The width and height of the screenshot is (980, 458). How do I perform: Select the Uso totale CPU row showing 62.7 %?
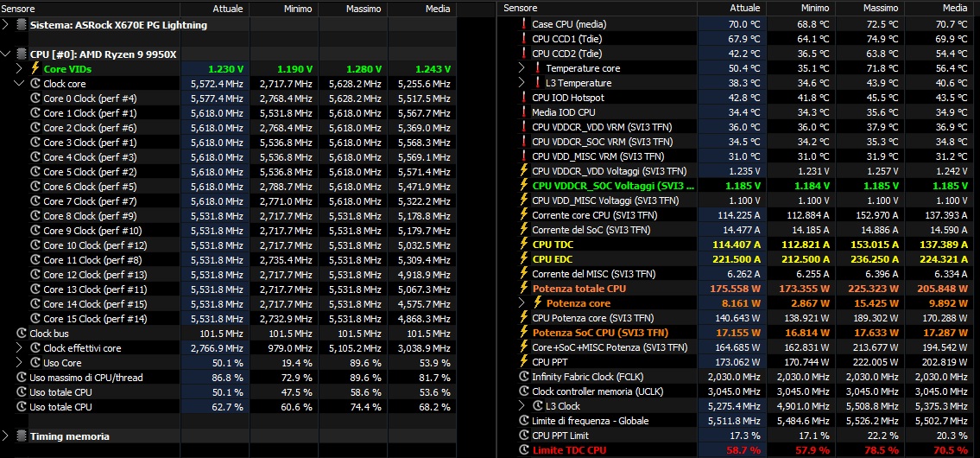pos(228,407)
